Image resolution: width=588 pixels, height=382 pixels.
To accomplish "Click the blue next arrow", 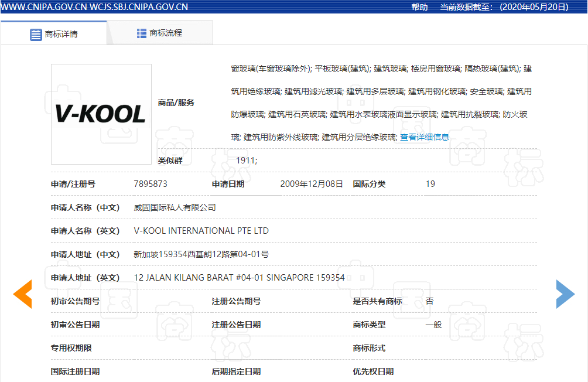I will (565, 294).
